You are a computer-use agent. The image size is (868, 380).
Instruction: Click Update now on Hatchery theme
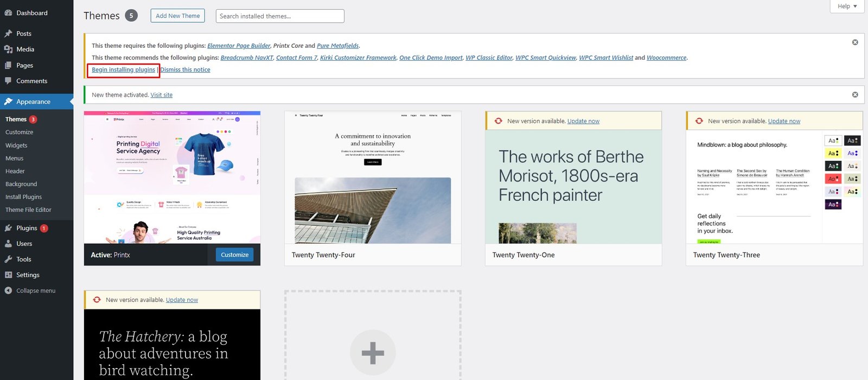pos(182,300)
